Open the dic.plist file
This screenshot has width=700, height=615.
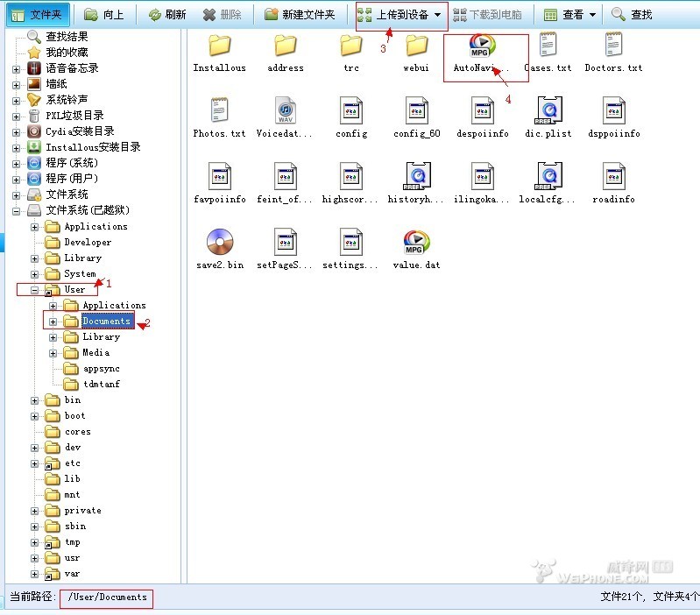[548, 110]
